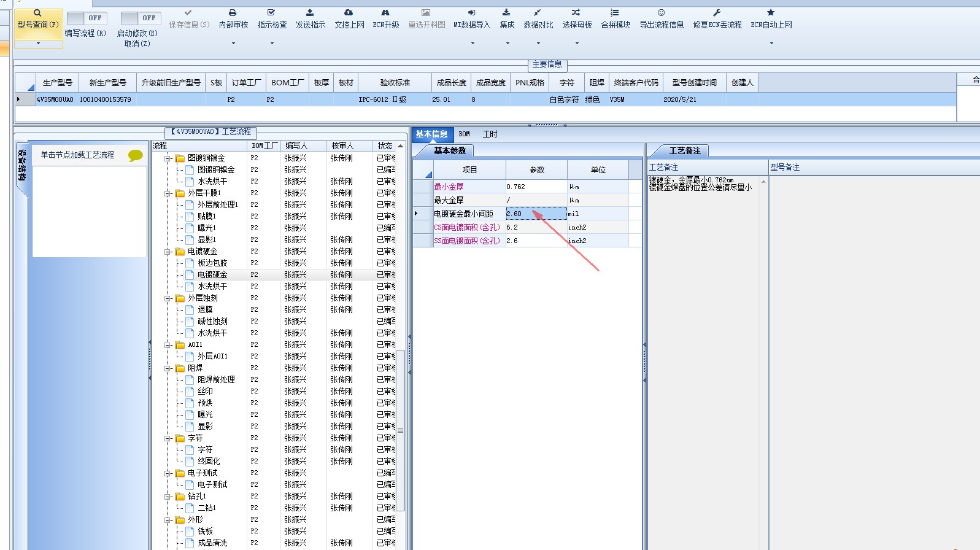
Task: Open the 型号查询 dropdown arrow
Action: pyautogui.click(x=38, y=44)
